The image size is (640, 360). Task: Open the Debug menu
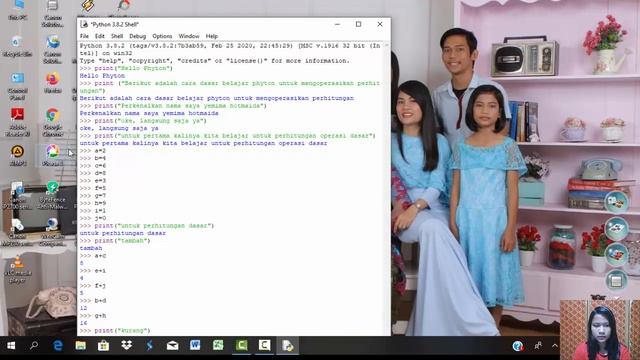(138, 36)
